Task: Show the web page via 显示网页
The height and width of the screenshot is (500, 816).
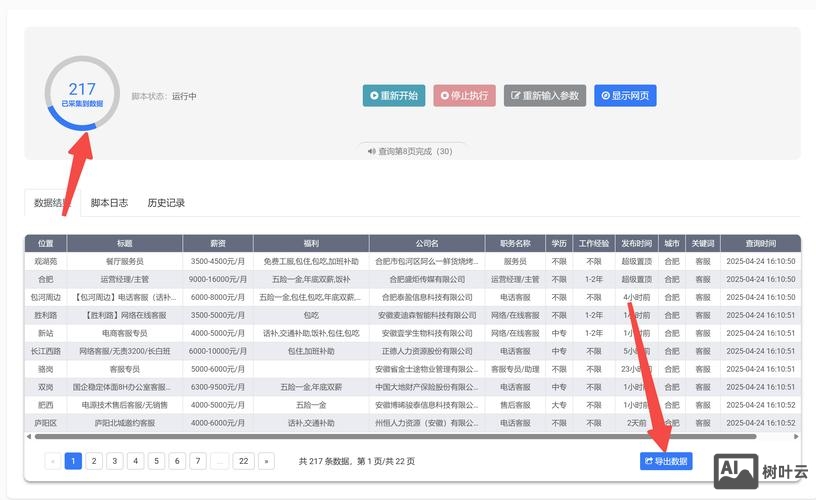Action: 625,96
